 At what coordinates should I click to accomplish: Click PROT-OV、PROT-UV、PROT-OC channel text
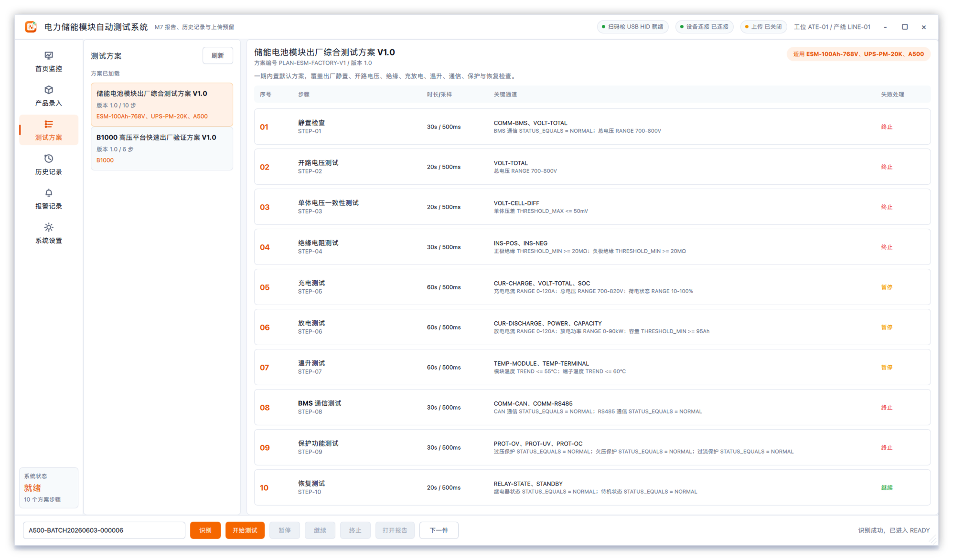coord(538,444)
